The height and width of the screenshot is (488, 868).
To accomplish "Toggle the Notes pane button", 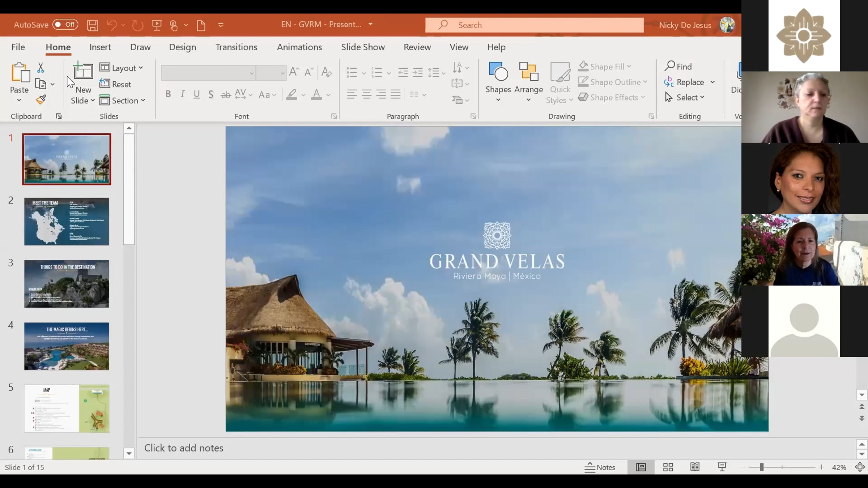I will coord(600,467).
